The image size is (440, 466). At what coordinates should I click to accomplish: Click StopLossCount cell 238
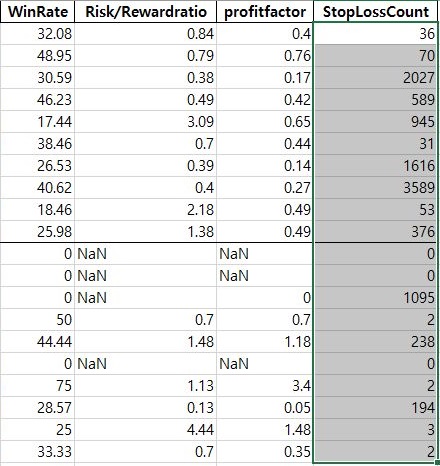375,342
